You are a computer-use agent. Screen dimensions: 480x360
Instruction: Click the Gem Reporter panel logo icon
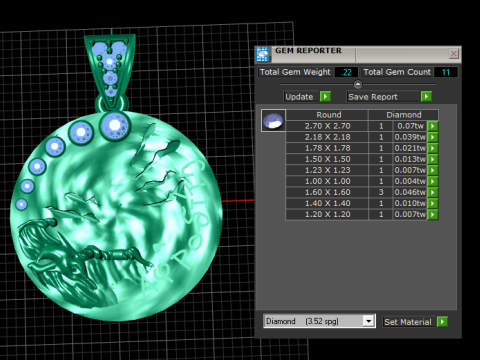pyautogui.click(x=263, y=54)
